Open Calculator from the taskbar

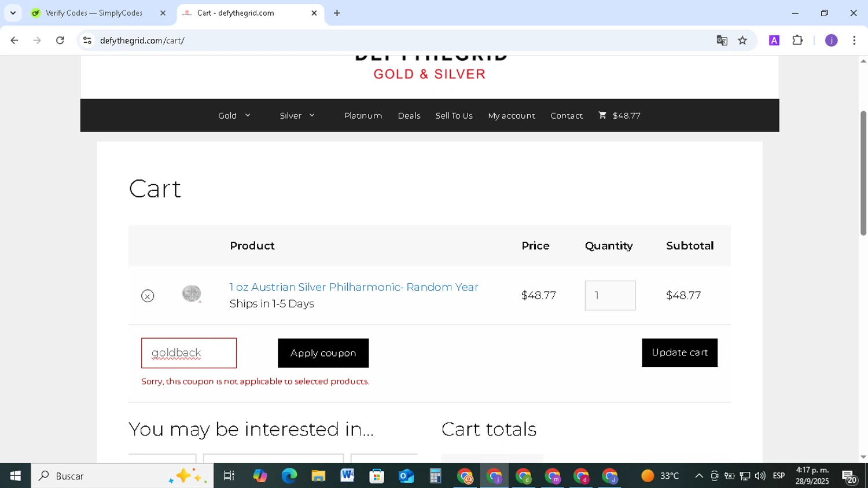435,476
